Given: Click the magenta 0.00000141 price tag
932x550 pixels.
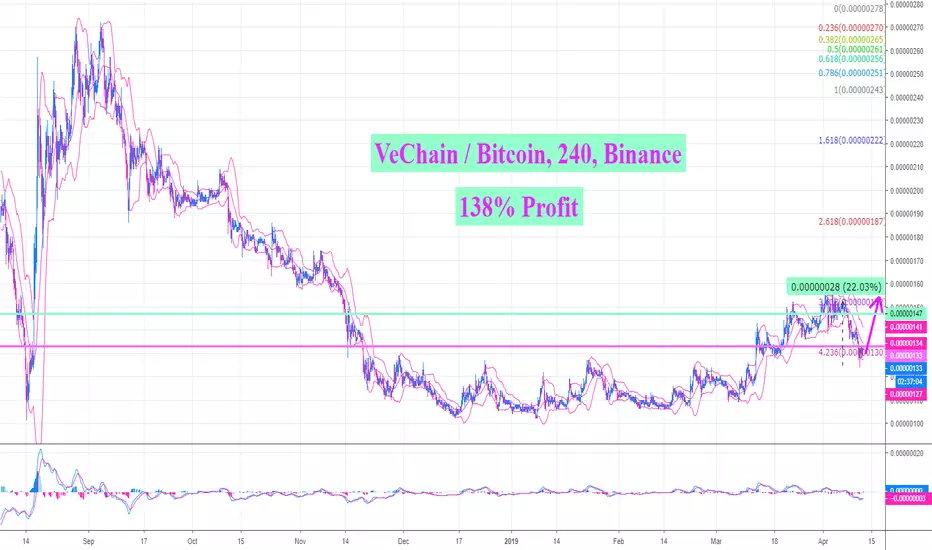Looking at the screenshot, I should point(906,327).
